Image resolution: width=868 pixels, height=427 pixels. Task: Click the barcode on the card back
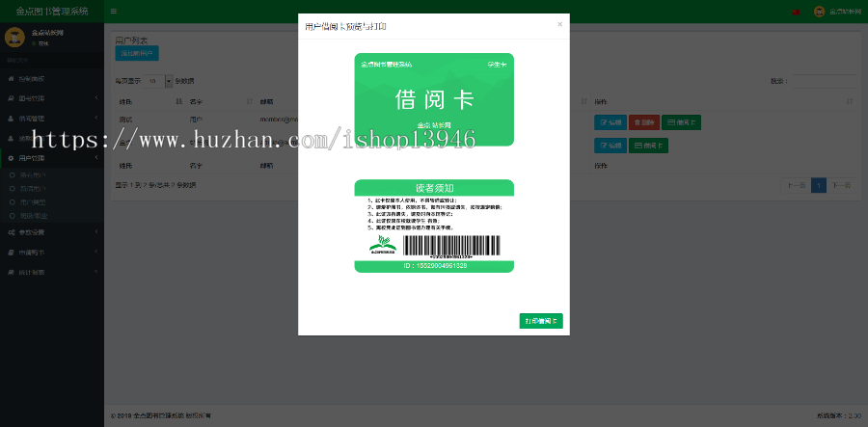[451, 246]
